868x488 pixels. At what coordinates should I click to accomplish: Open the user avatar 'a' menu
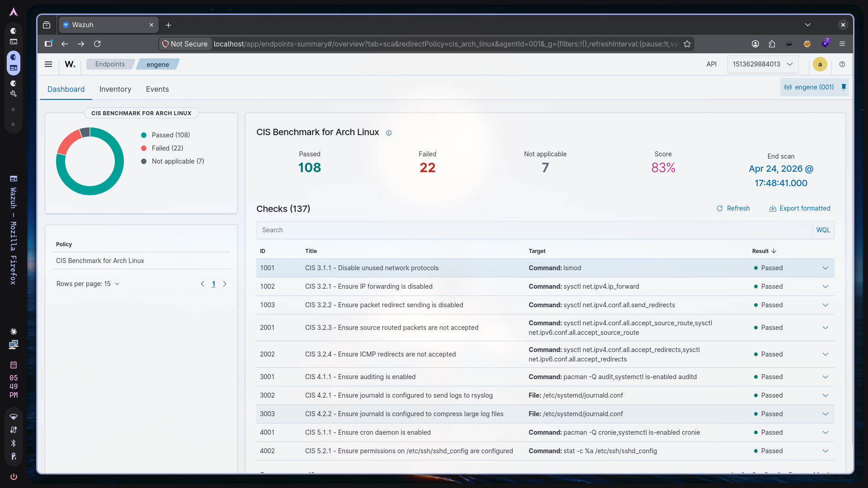820,64
